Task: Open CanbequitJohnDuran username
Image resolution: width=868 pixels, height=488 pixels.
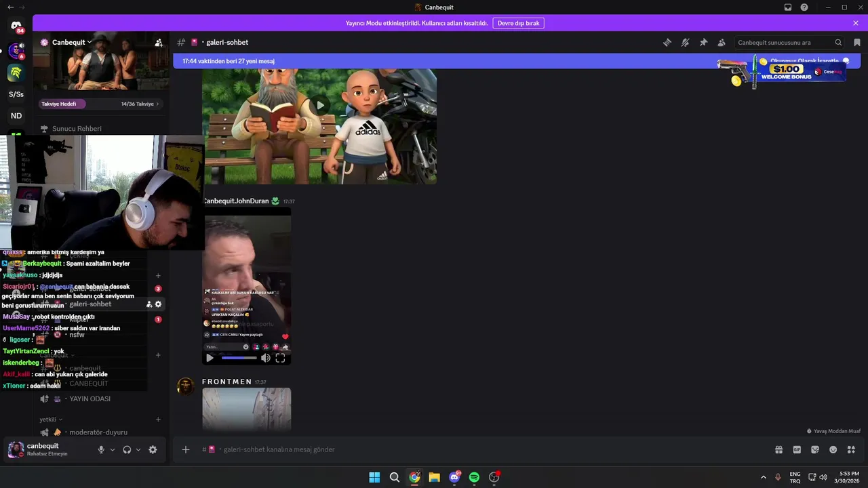Action: tap(235, 201)
